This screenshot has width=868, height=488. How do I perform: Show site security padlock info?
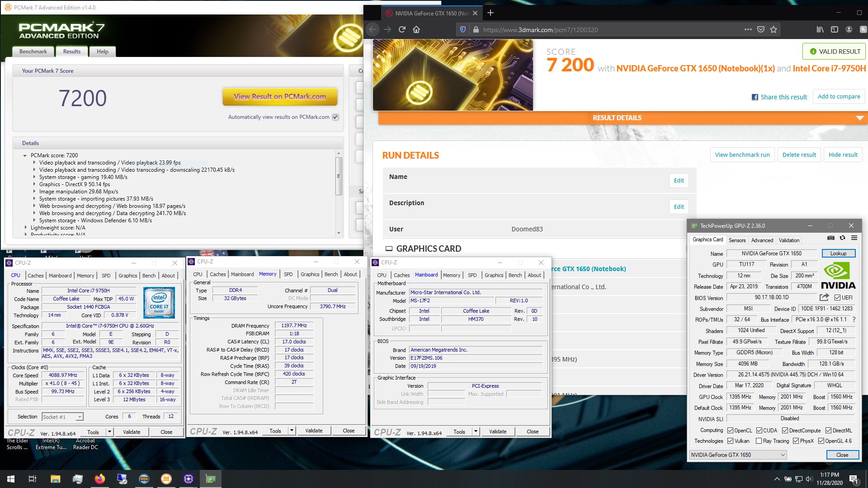(475, 29)
